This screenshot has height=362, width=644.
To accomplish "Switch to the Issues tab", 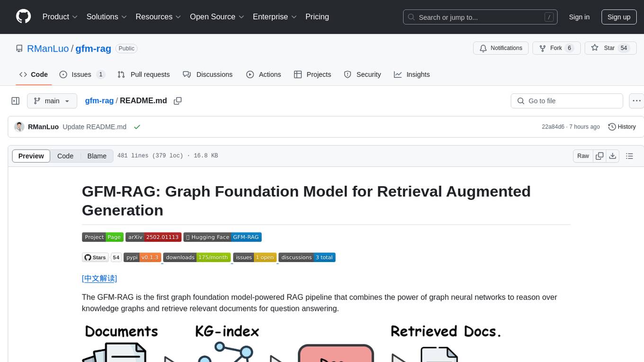I will [82, 74].
